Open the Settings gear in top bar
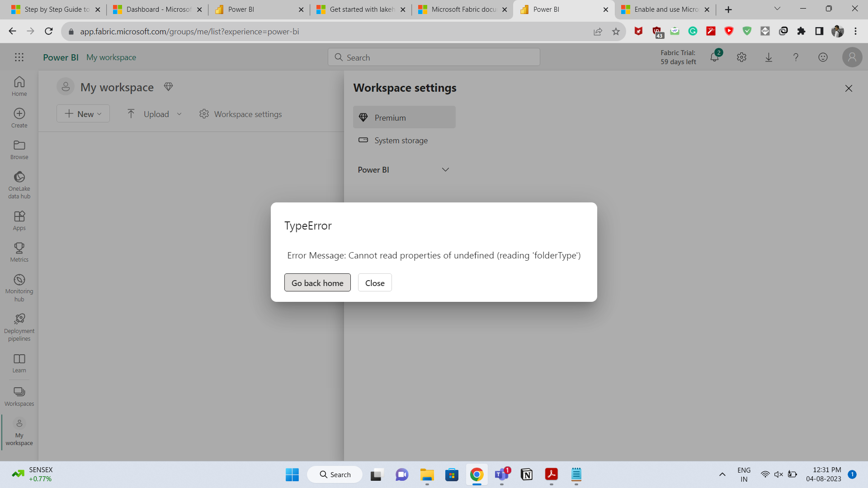The height and width of the screenshot is (488, 868). click(x=741, y=57)
